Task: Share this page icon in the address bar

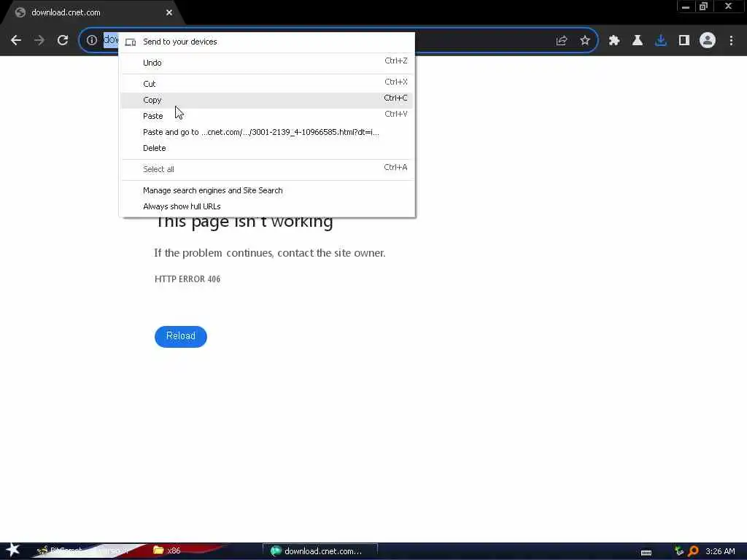Action: 562,41
